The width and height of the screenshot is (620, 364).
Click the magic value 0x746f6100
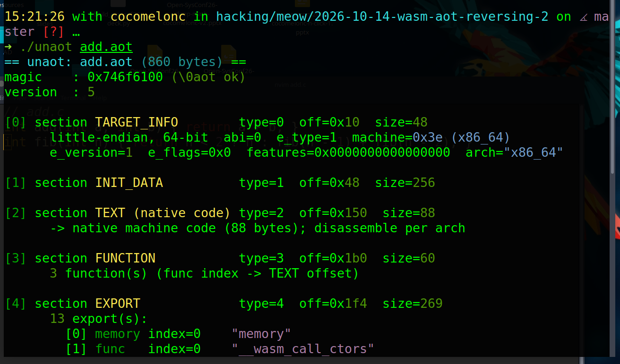(125, 77)
